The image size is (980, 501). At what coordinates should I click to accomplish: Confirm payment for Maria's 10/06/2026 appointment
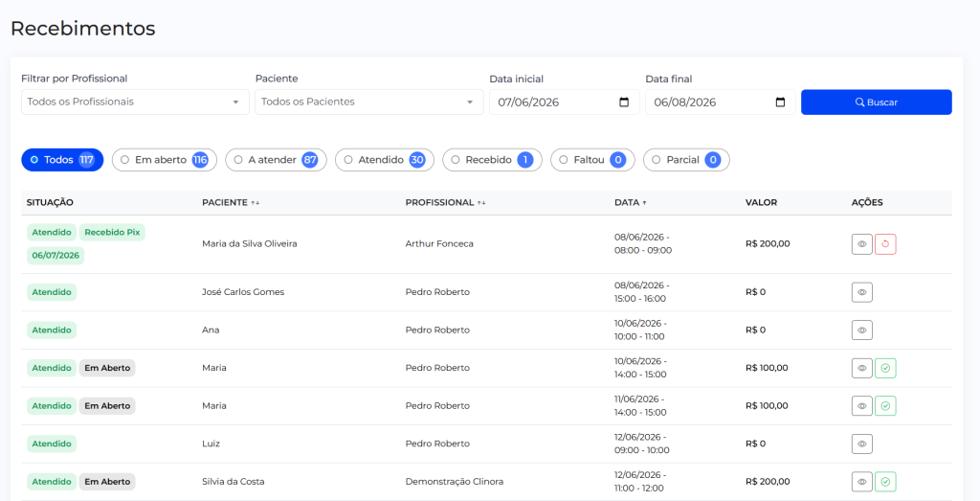pos(885,369)
